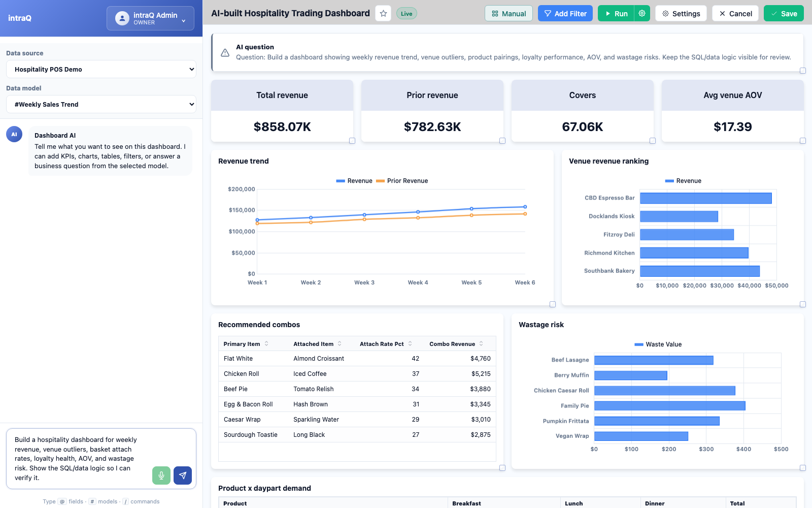
Task: Click resize handle of Avg venue AOV card
Action: click(803, 141)
